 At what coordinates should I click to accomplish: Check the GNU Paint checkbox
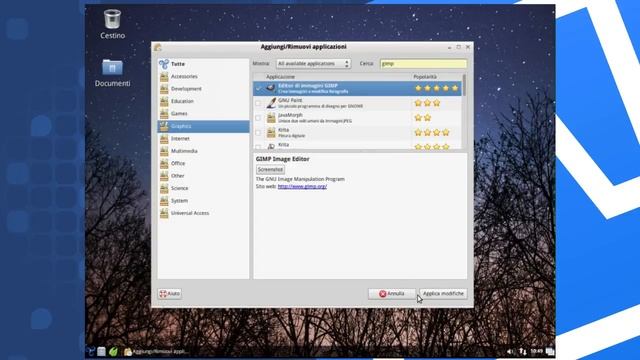click(x=258, y=103)
